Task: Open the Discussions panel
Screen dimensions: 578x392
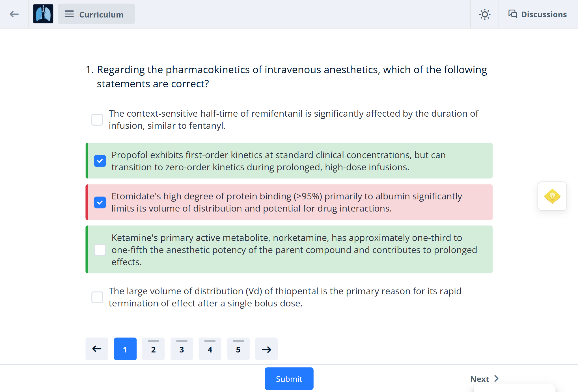Action: click(538, 14)
